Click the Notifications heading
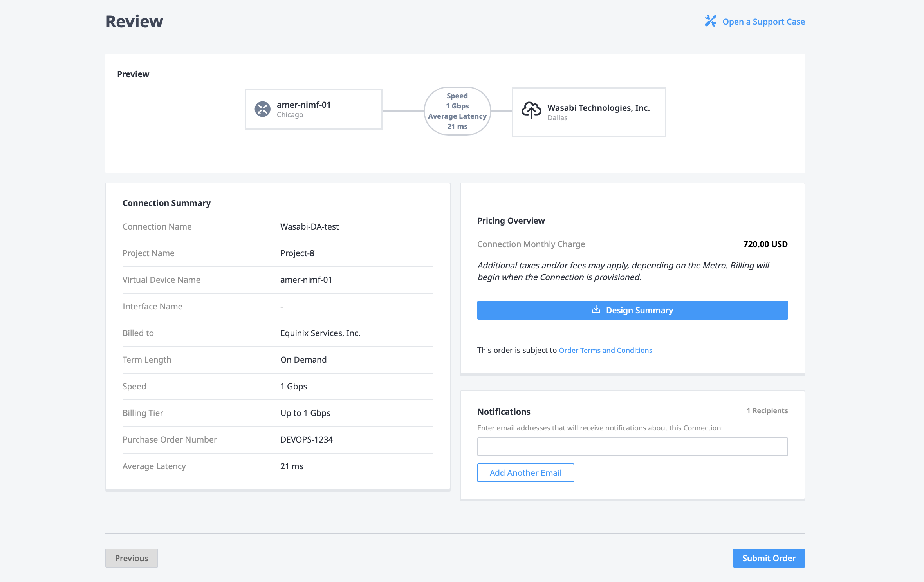Image resolution: width=924 pixels, height=582 pixels. click(x=504, y=412)
